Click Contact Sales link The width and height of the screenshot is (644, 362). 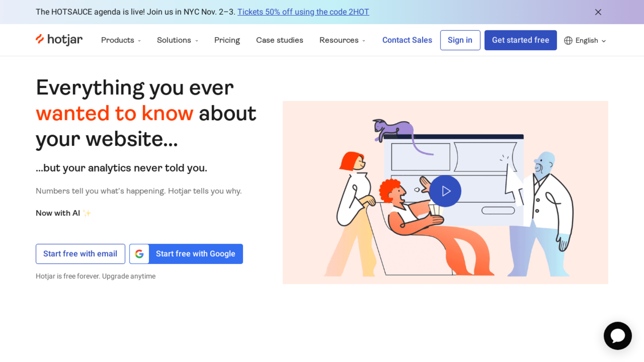407,40
